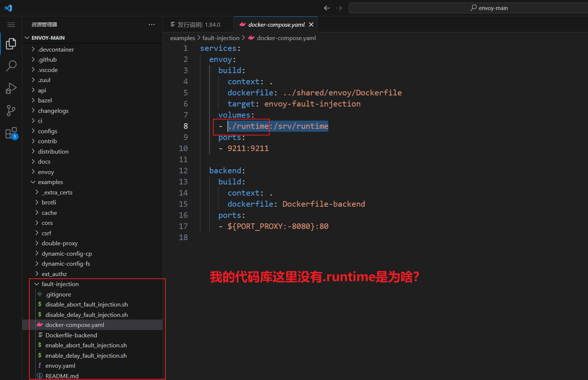The width and height of the screenshot is (588, 380).
Task: Expand the changelogs folder
Action: pyautogui.click(x=92, y=111)
